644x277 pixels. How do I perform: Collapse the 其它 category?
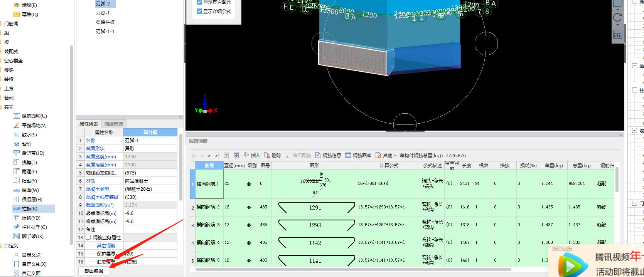coord(9,107)
